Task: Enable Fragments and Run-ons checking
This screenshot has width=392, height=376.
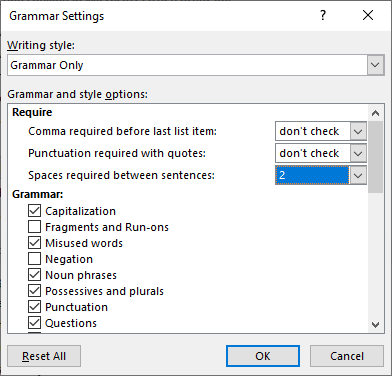Action: (34, 227)
